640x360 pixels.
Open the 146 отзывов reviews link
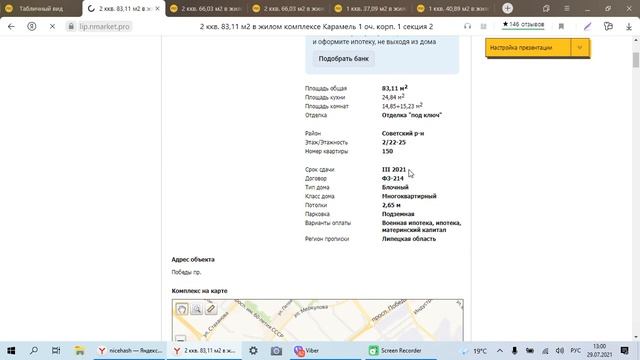point(523,24)
